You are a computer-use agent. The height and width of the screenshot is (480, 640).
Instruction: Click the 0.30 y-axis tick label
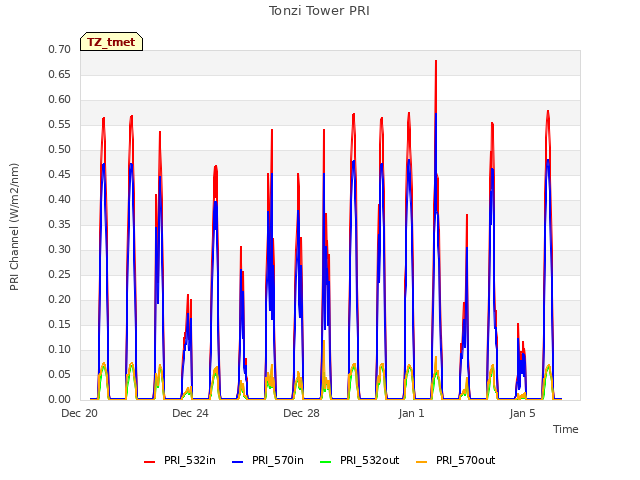click(x=60, y=250)
